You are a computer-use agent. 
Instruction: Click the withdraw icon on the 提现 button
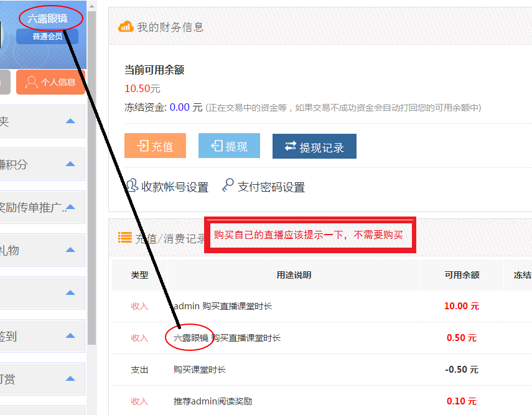(x=217, y=146)
